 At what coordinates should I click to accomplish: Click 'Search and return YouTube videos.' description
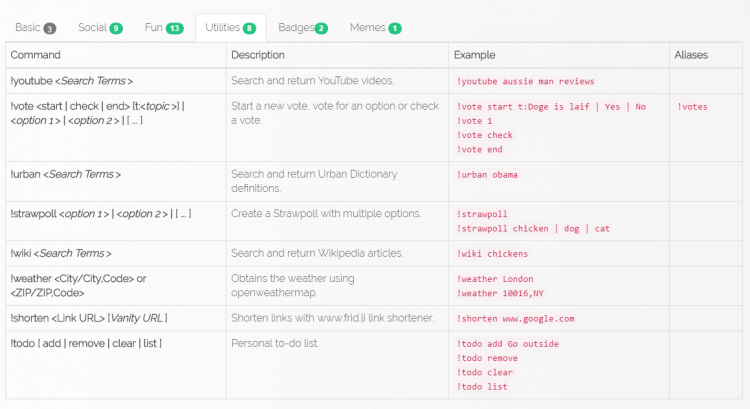pos(312,81)
